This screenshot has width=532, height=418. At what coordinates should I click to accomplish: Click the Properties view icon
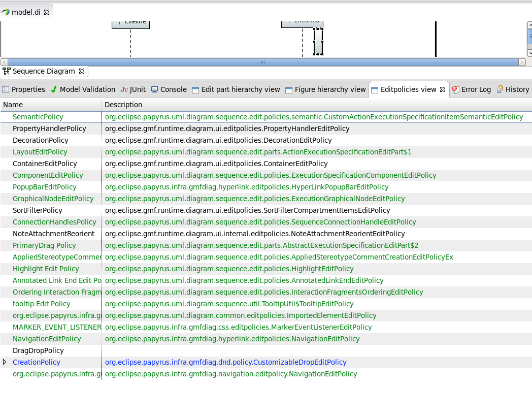point(6,89)
